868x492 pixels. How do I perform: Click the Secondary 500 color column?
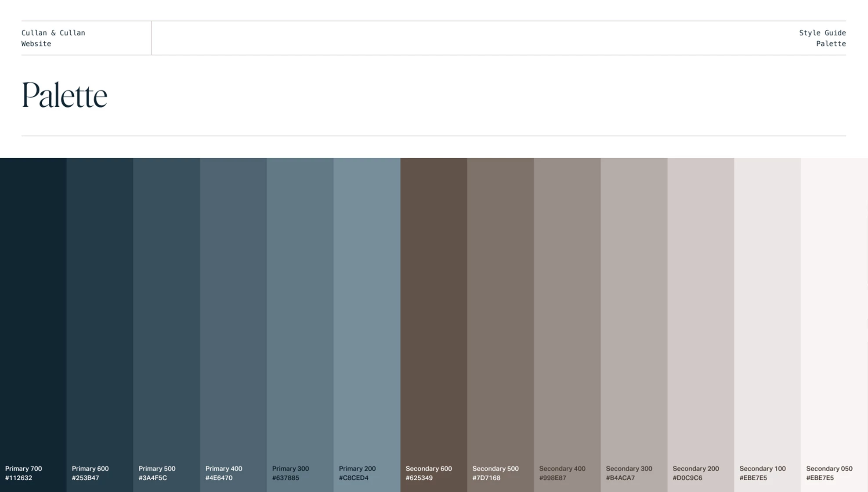[x=500, y=307]
